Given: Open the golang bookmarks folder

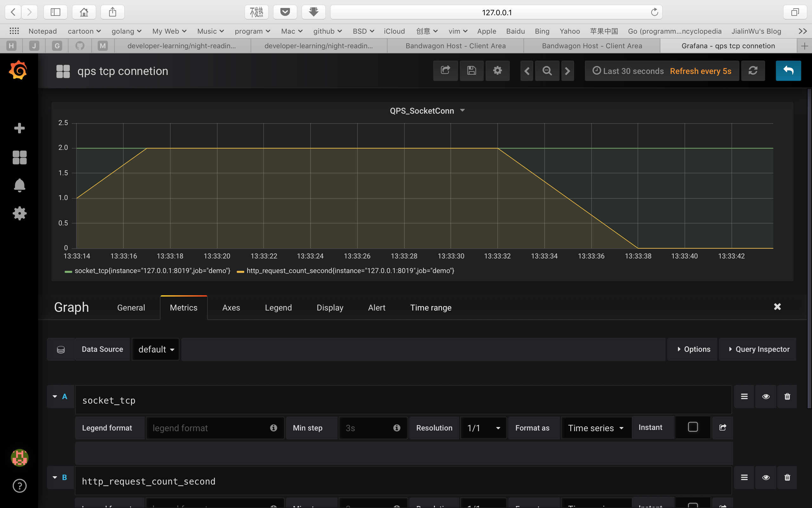Looking at the screenshot, I should tap(127, 31).
